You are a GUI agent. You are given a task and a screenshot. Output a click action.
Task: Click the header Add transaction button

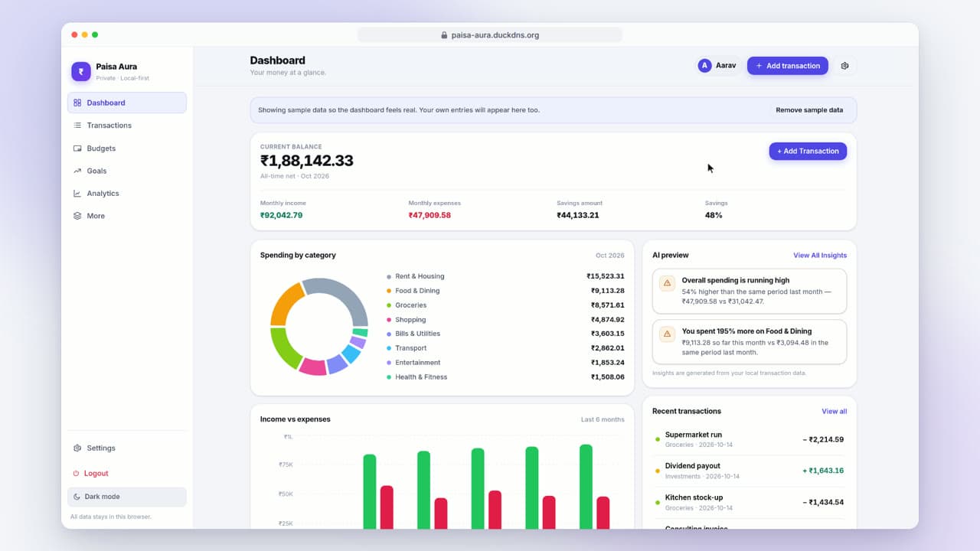click(788, 66)
